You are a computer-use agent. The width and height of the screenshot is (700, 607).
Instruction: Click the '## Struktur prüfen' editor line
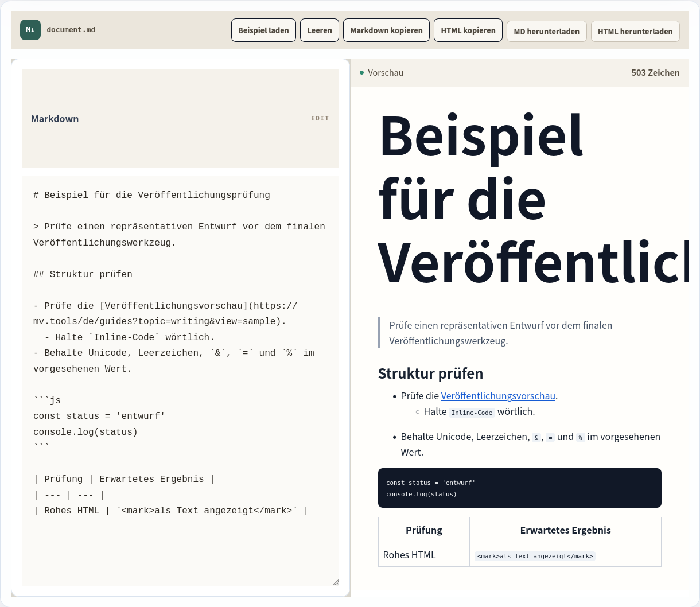click(83, 274)
